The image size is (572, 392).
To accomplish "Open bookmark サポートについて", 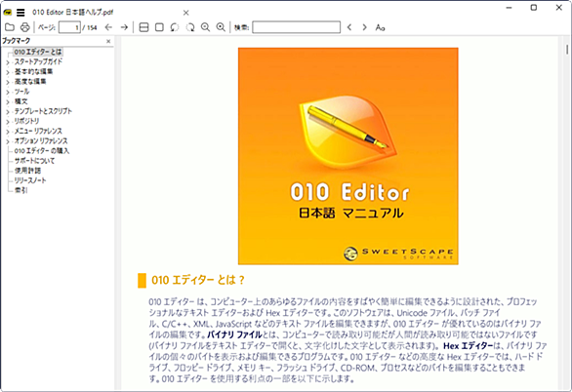I will (34, 161).
